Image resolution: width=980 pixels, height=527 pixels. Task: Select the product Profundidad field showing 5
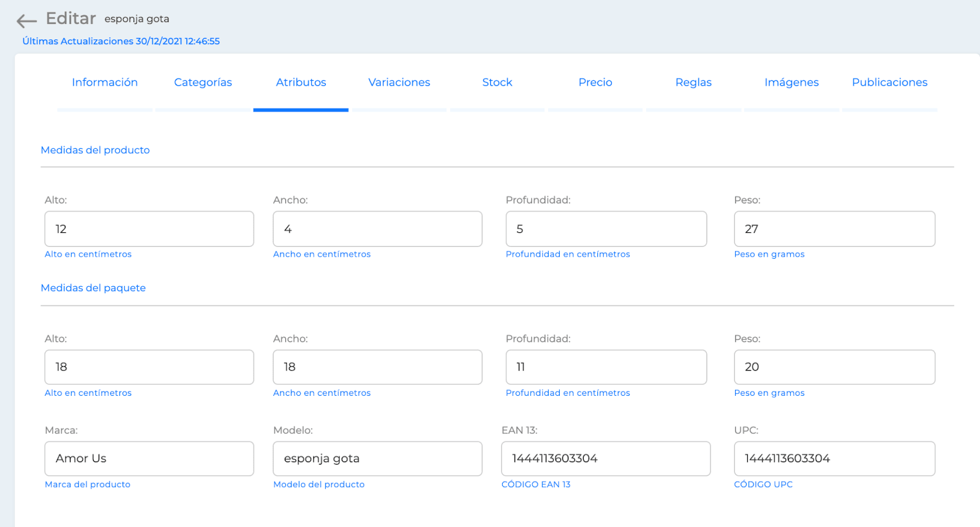pos(606,229)
